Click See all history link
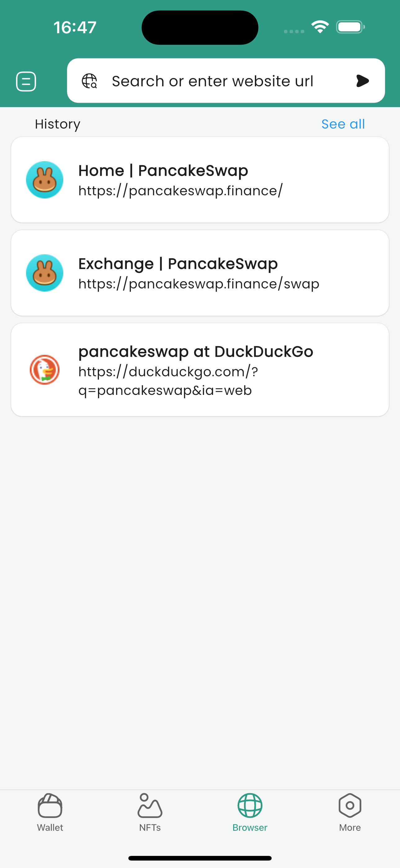The width and height of the screenshot is (400, 868). pos(343,124)
